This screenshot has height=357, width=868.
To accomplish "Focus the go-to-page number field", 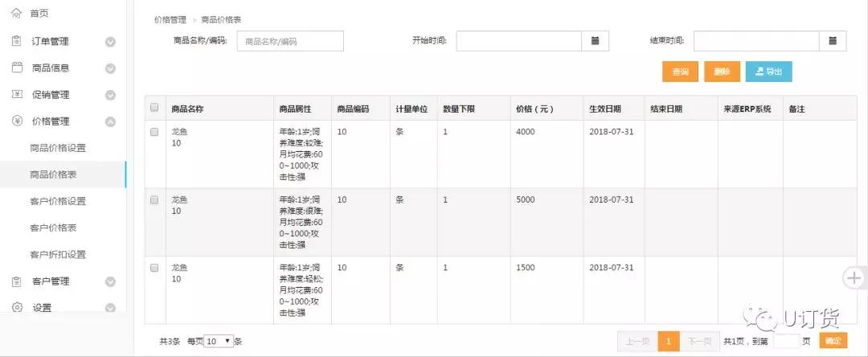I will click(786, 342).
